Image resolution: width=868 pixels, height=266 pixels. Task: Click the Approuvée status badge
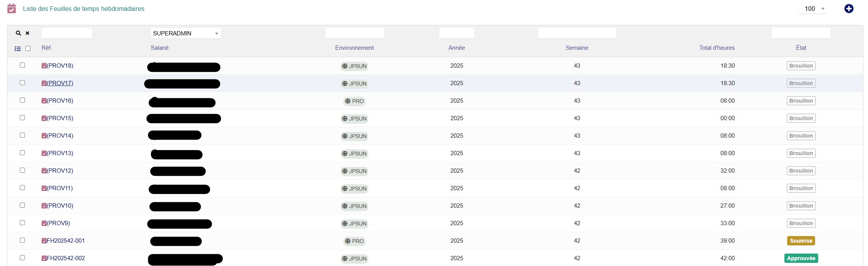[801, 258]
